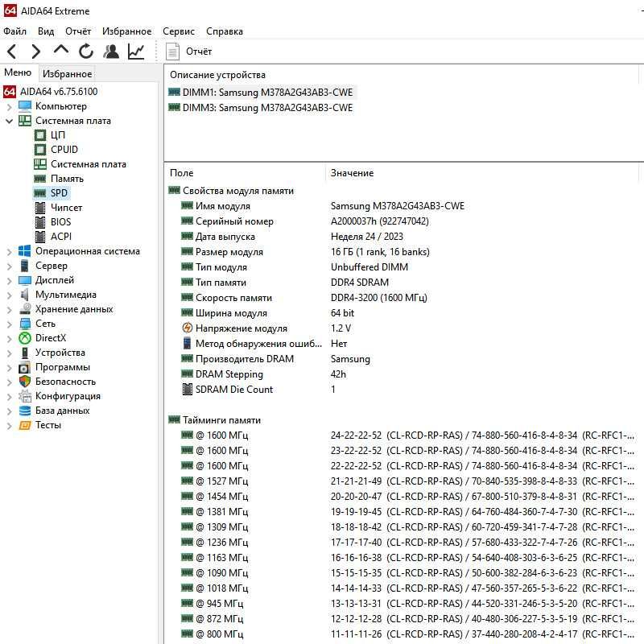The image size is (644, 644).
Task: Select the DRAM Stepping row
Action: [402, 374]
